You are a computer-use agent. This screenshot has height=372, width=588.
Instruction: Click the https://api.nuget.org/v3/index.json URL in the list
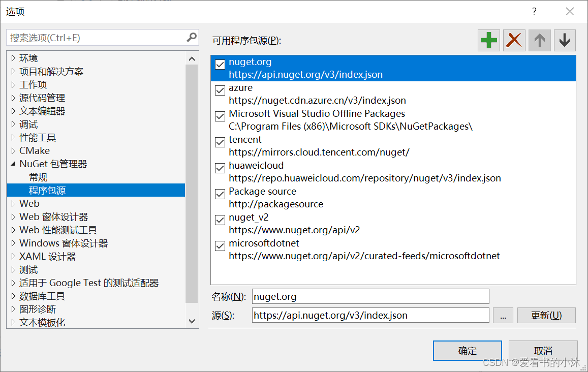305,74
